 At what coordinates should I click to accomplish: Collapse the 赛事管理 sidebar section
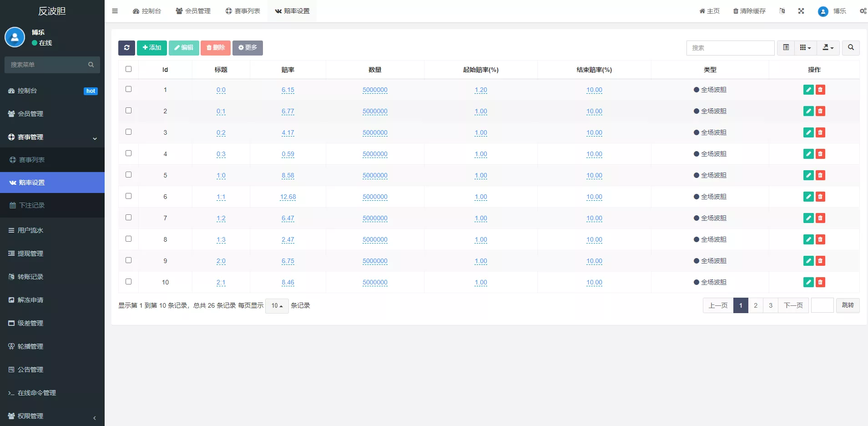[52, 137]
